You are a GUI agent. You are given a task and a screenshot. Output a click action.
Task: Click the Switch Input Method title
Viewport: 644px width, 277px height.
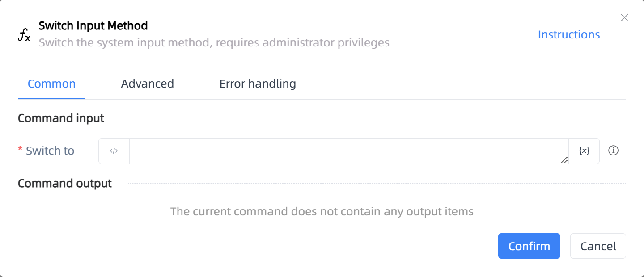click(x=93, y=26)
